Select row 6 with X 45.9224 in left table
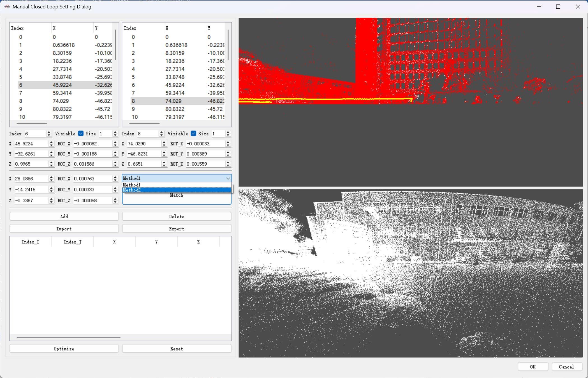This screenshot has width=588, height=378. [65, 85]
